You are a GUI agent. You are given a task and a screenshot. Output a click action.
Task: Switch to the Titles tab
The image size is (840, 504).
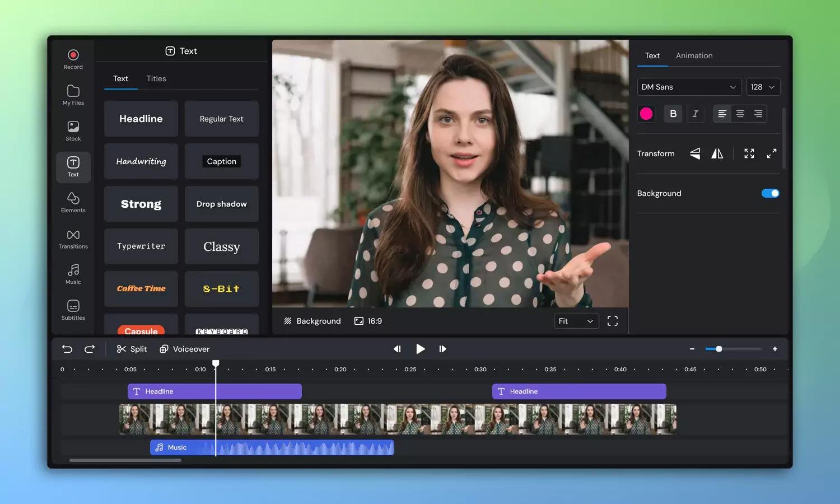pos(156,78)
